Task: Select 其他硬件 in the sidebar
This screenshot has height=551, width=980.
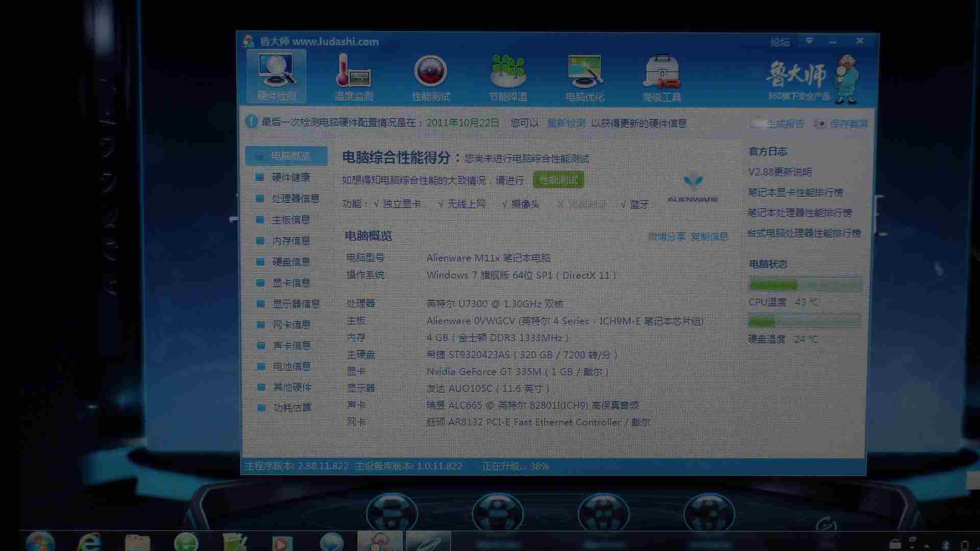Action: 284,387
